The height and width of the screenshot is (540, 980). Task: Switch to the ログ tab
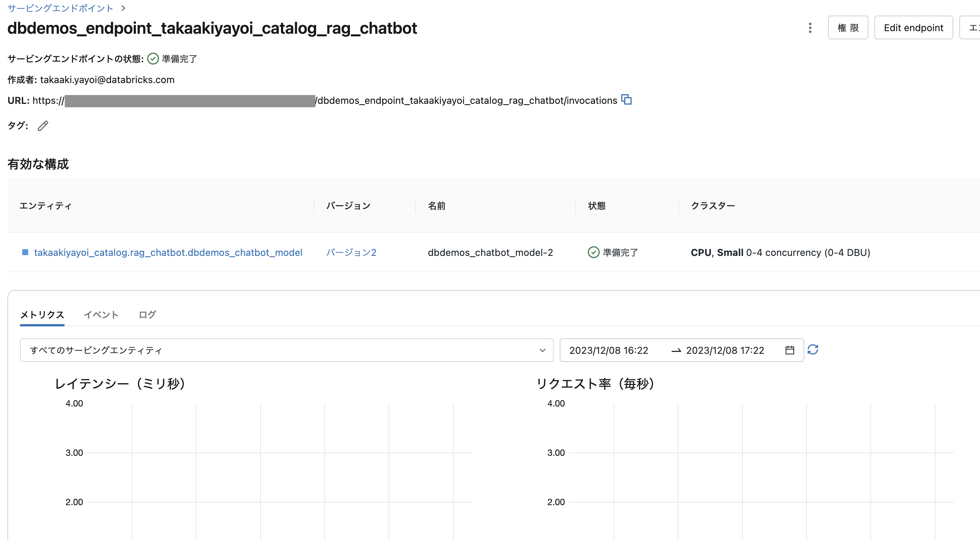[x=147, y=315]
